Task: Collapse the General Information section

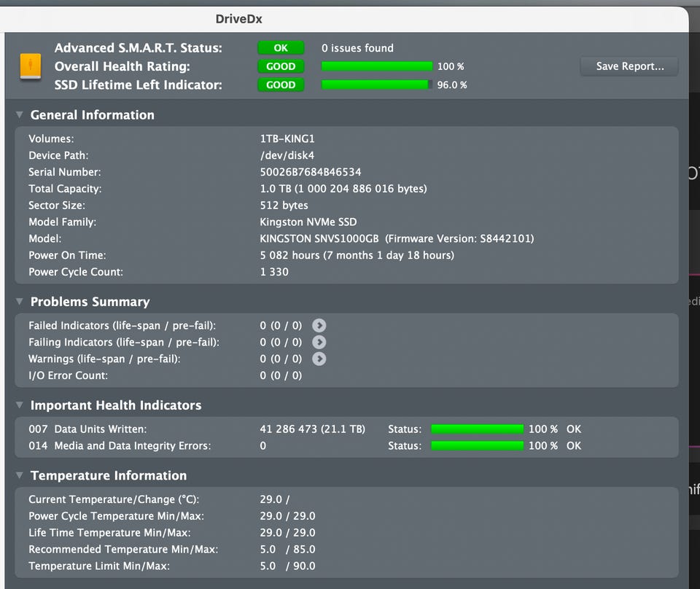Action: pos(19,114)
